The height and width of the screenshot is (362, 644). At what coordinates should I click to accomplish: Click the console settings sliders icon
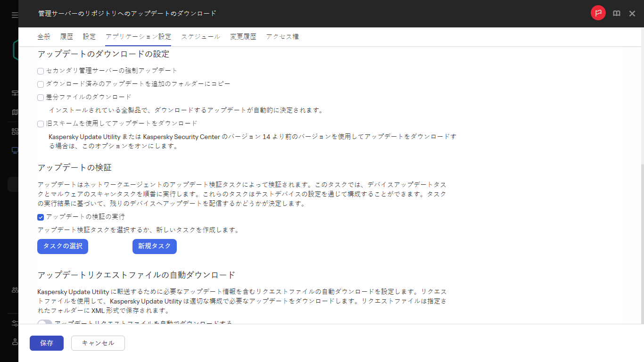[14, 324]
